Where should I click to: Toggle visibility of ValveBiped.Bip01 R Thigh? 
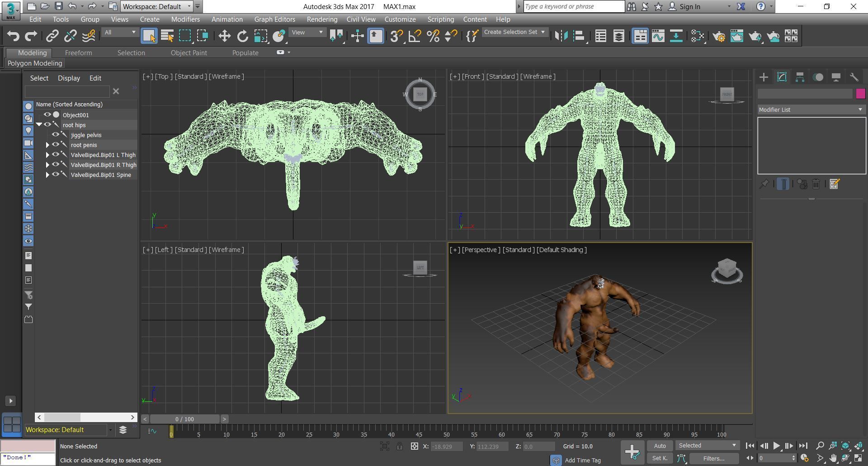point(56,165)
